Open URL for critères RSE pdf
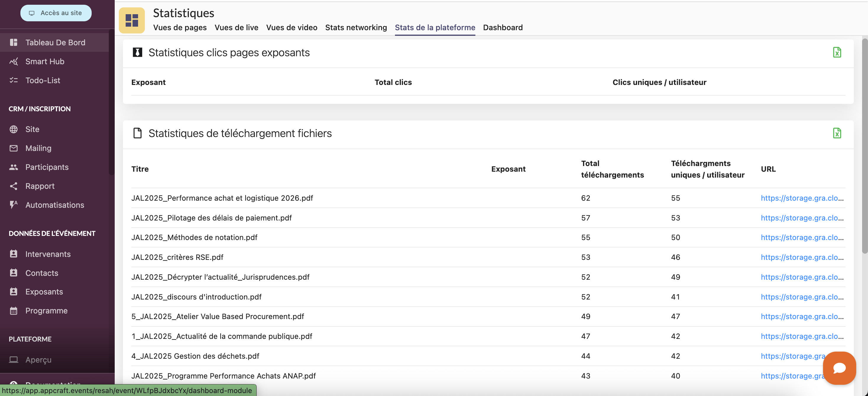This screenshot has height=396, width=868. (801, 257)
